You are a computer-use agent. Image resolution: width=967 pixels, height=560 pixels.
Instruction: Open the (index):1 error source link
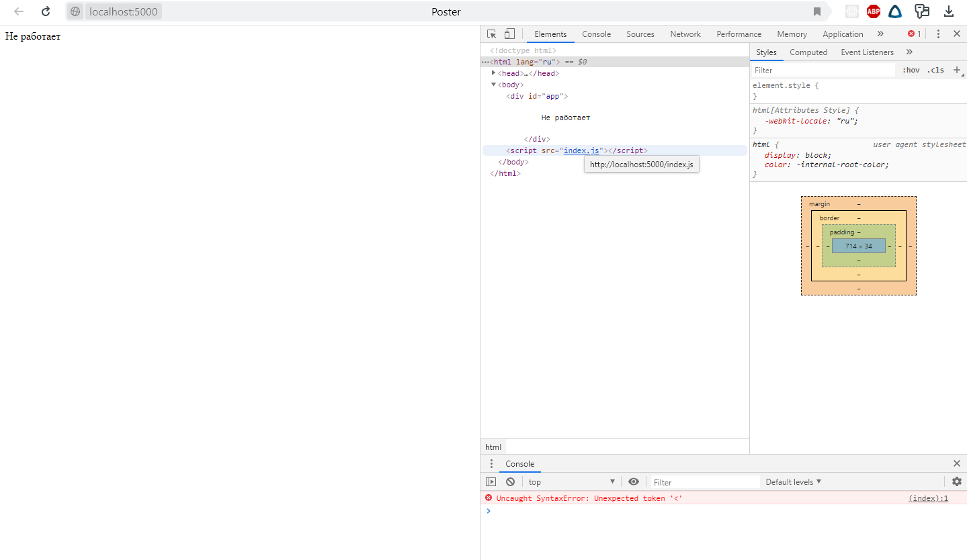[928, 498]
